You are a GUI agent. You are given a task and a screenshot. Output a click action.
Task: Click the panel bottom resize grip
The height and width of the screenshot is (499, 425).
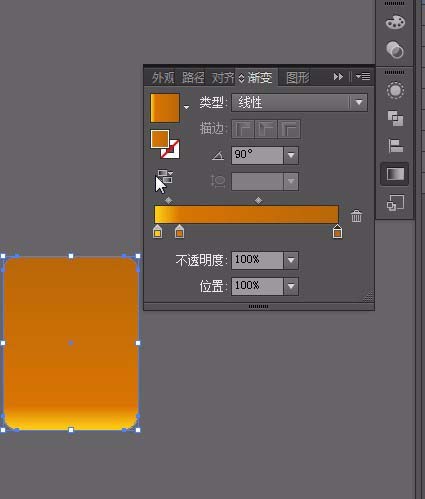click(x=258, y=306)
